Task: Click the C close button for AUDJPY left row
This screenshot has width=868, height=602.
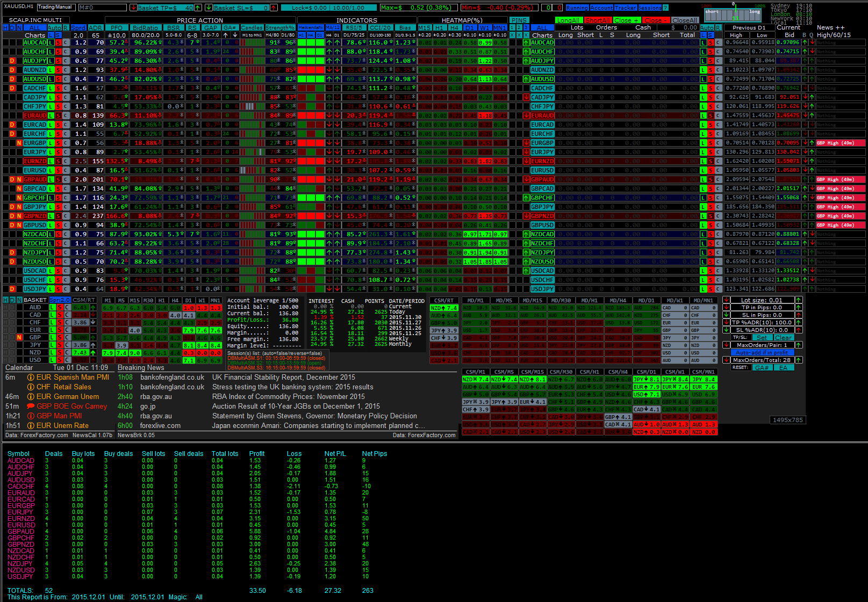Action: 66,61
